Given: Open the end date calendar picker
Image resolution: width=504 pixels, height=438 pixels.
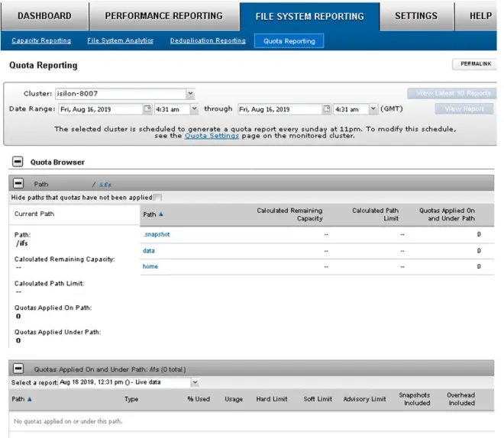Looking at the screenshot, I should 327,108.
